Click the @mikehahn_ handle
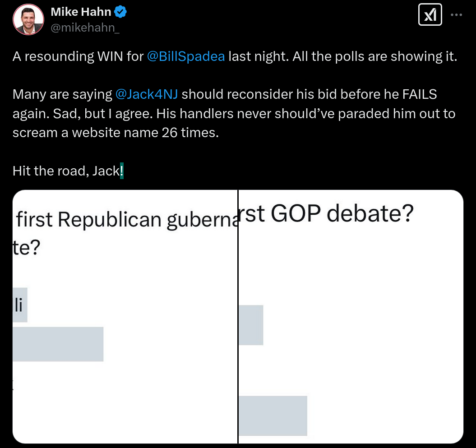This screenshot has height=448, width=476. [85, 28]
